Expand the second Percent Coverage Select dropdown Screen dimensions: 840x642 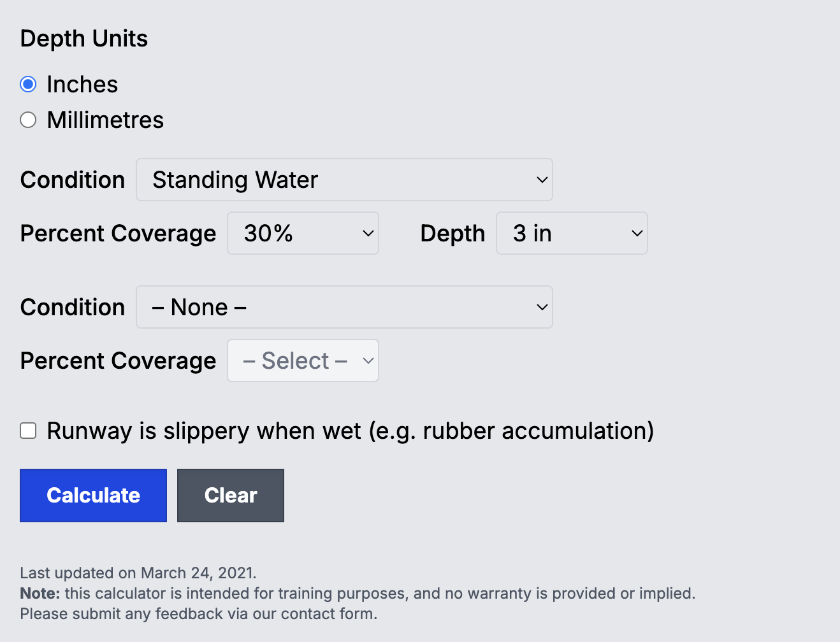click(303, 360)
